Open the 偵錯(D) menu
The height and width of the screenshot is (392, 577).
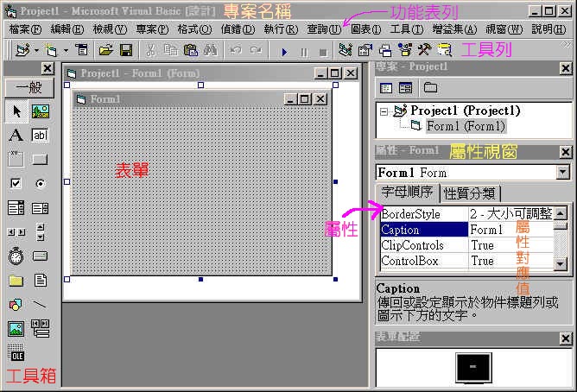click(238, 29)
